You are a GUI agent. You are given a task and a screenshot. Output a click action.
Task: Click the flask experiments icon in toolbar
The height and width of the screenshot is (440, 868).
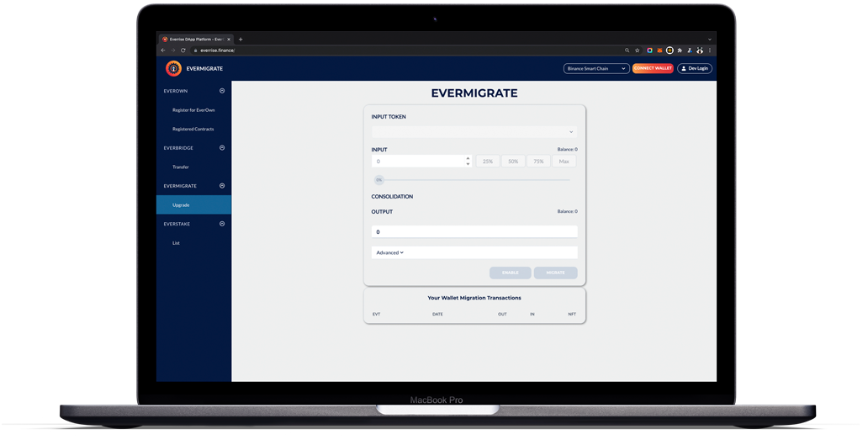point(690,50)
